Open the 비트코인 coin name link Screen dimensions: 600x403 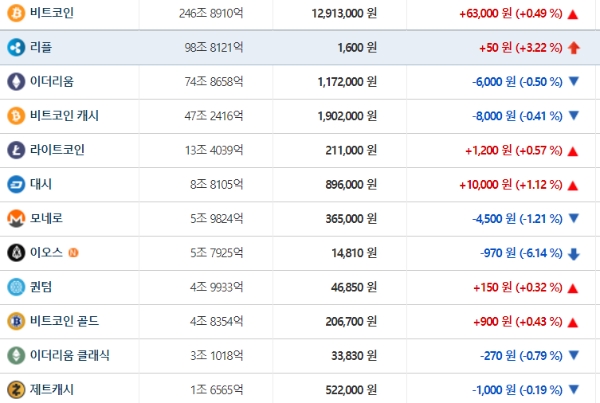coord(52,13)
